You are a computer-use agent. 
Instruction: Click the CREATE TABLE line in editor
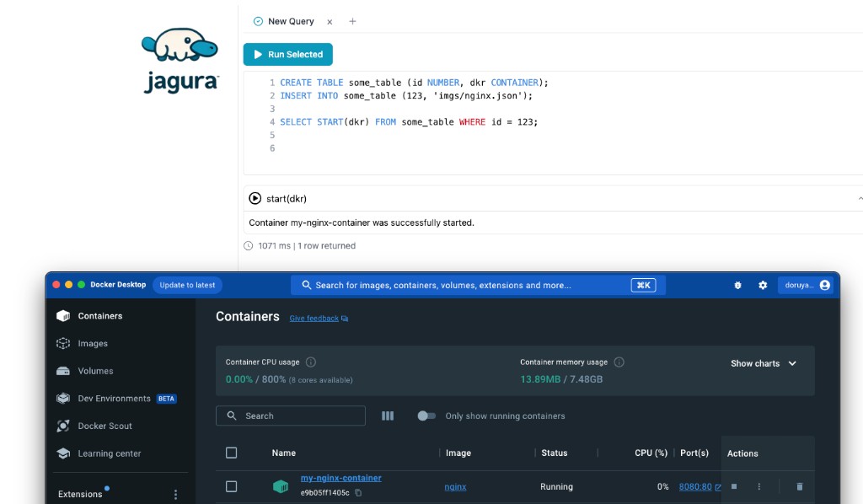[414, 83]
